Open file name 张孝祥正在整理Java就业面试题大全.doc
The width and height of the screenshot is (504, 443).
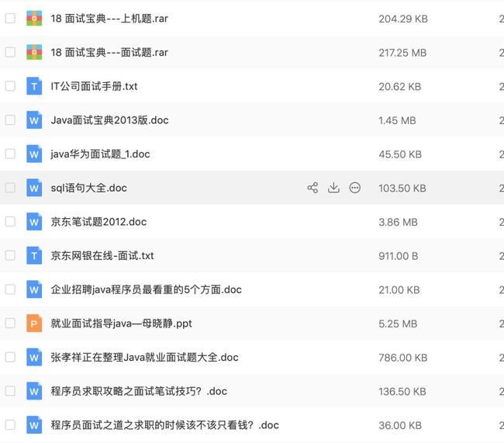click(145, 358)
